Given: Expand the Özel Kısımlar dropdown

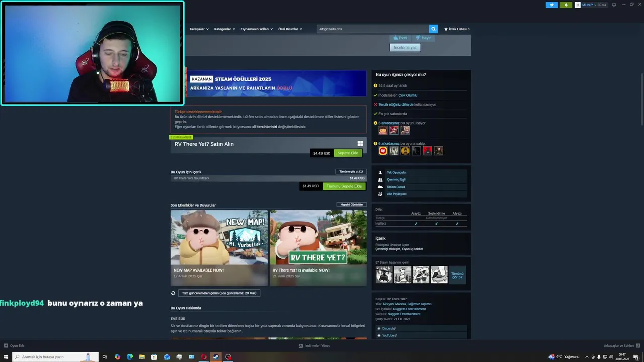Looking at the screenshot, I should (x=290, y=29).
